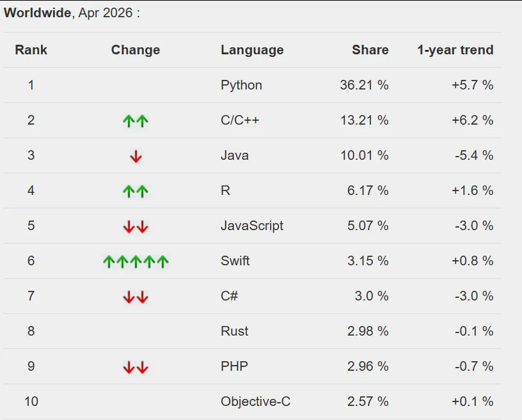This screenshot has width=522, height=420.
Task: Click the Change column header
Action: pos(136,50)
